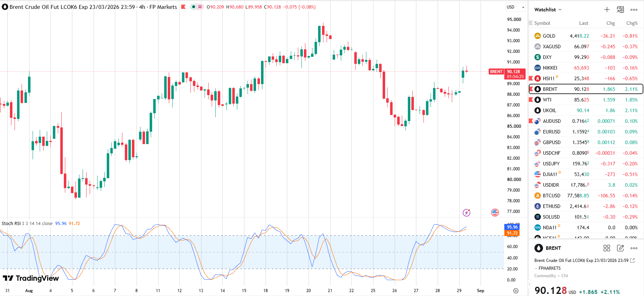Click the Stoch RSI indicator legend label
The height and width of the screenshot is (296, 644).
click(x=11, y=224)
